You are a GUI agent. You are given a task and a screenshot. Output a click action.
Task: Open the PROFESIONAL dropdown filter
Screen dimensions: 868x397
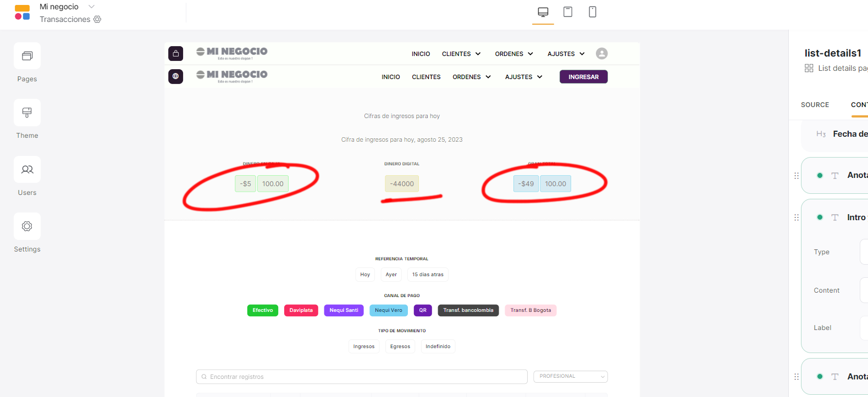(x=571, y=377)
